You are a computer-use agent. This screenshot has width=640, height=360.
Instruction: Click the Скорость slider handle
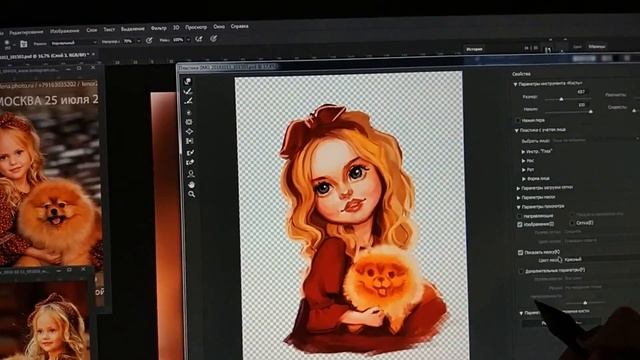(634, 111)
